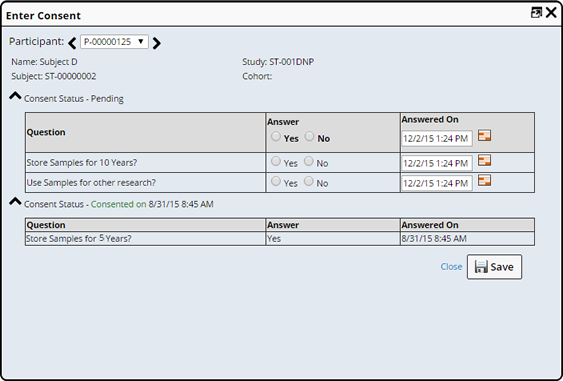This screenshot has width=563, height=381.
Task: Collapse the Consent Status Pending section
Action: point(15,96)
